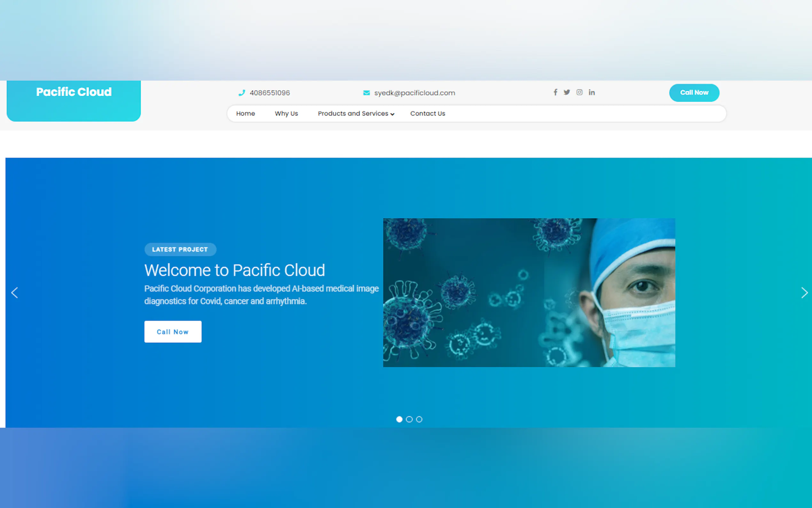
Task: Go to Contact Us page
Action: (x=427, y=114)
